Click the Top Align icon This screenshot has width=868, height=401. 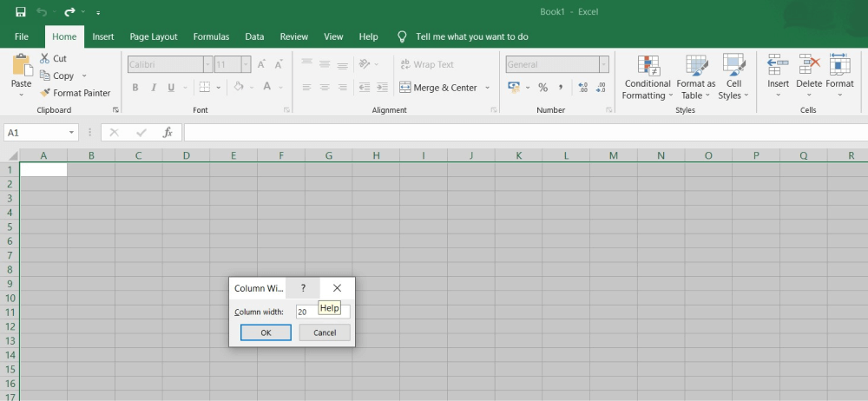(306, 63)
